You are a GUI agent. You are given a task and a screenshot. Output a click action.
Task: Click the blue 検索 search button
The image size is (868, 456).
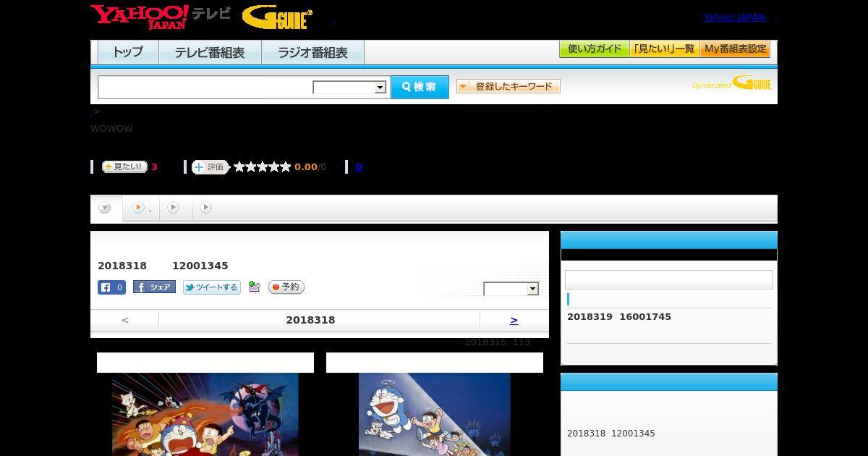pos(420,87)
